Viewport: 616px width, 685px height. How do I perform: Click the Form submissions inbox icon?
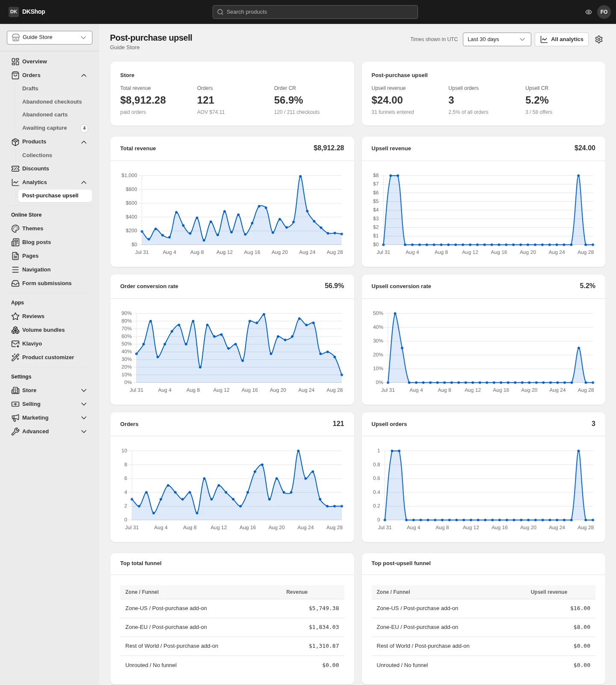click(x=15, y=283)
